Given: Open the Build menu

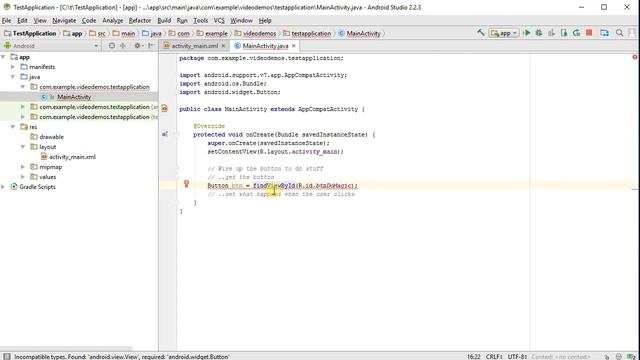Looking at the screenshot, I should 164,20.
